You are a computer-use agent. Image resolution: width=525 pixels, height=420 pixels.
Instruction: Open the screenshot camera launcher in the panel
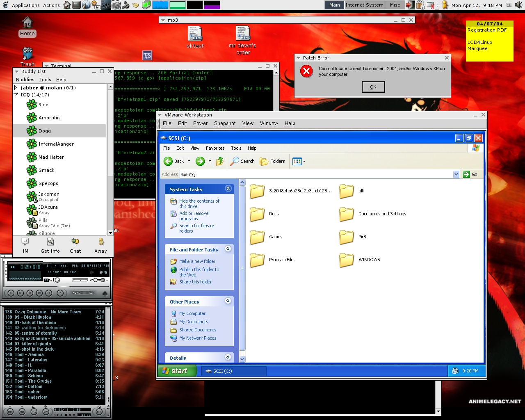click(x=116, y=5)
